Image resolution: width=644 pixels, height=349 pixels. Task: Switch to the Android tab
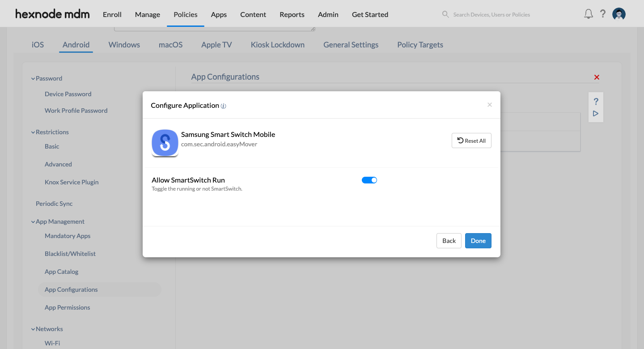(76, 45)
